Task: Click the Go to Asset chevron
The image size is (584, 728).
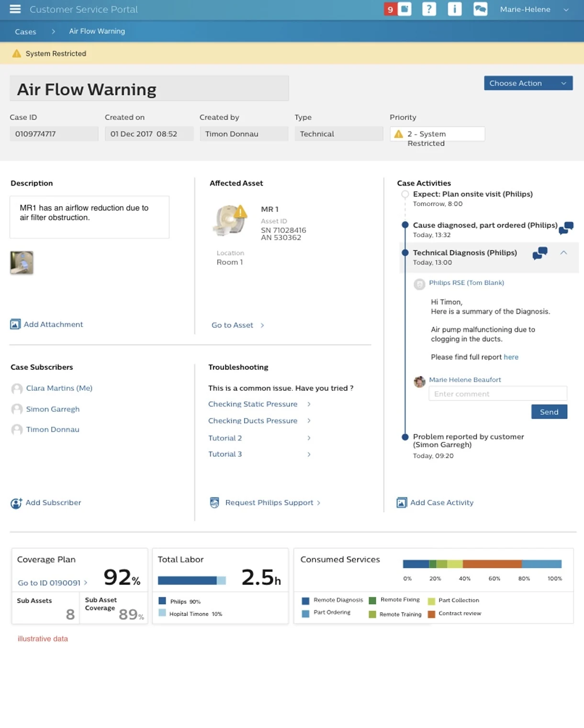Action: click(262, 325)
